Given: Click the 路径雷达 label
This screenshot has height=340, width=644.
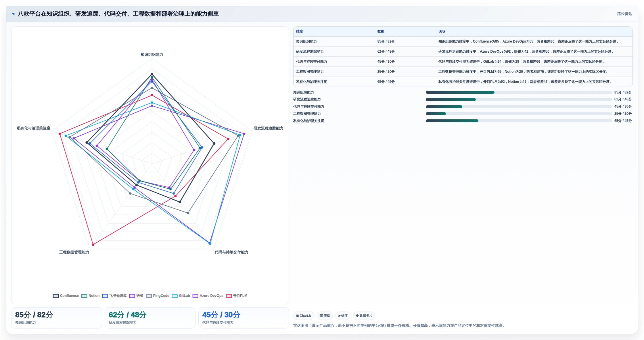Looking at the screenshot, I should [x=624, y=14].
